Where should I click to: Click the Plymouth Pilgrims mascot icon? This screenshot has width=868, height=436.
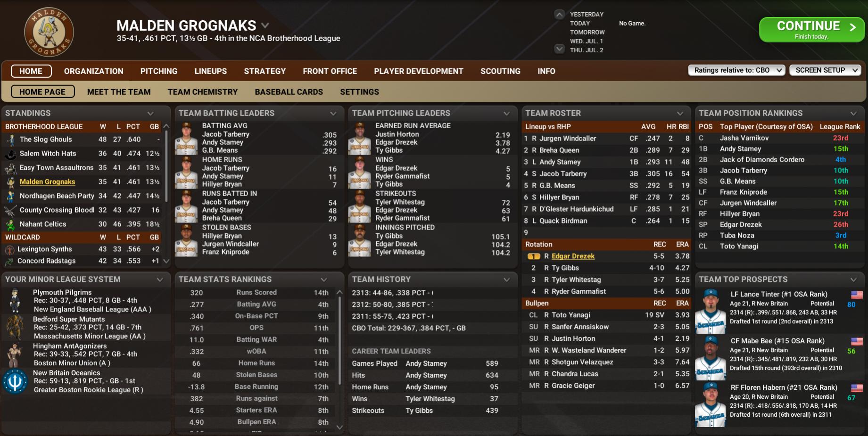tap(15, 301)
